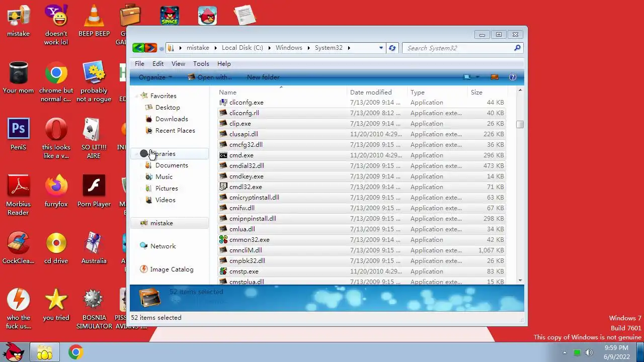Expand the arrow after 'System32' in path
The width and height of the screenshot is (644, 362).
coord(349,48)
